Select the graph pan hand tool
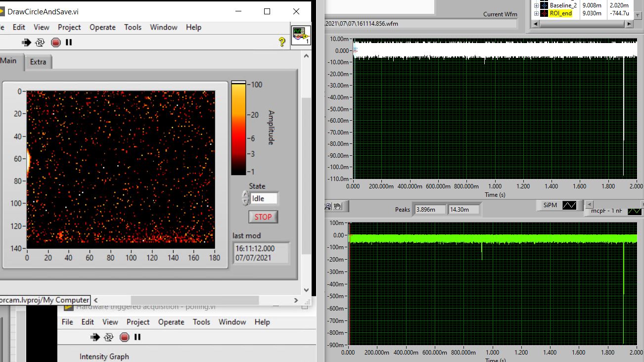The image size is (644, 362). click(338, 206)
